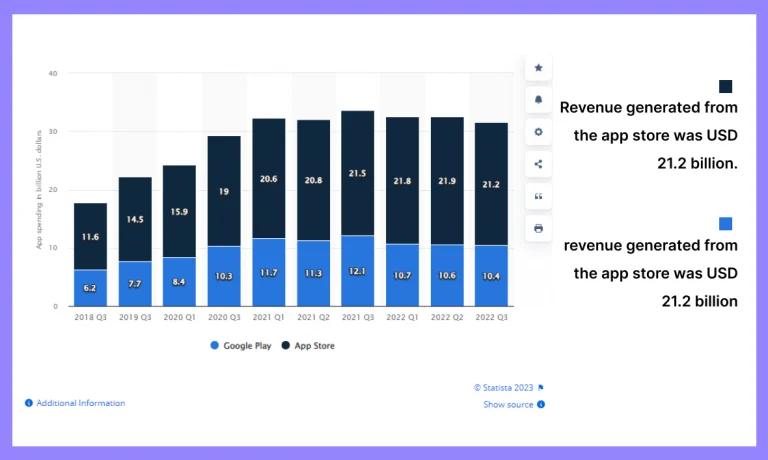Select the 21.5 App Store segment in 2021 Q3
The width and height of the screenshot is (768, 460).
[358, 173]
